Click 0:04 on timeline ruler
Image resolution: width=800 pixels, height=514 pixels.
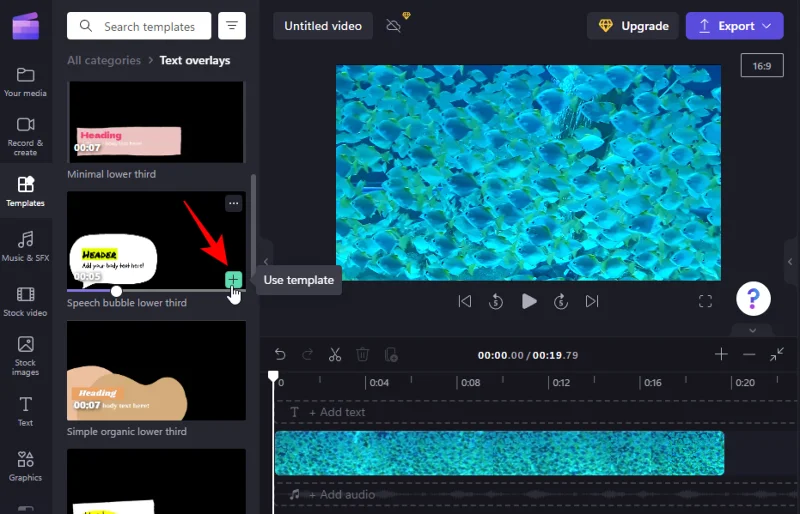(379, 382)
